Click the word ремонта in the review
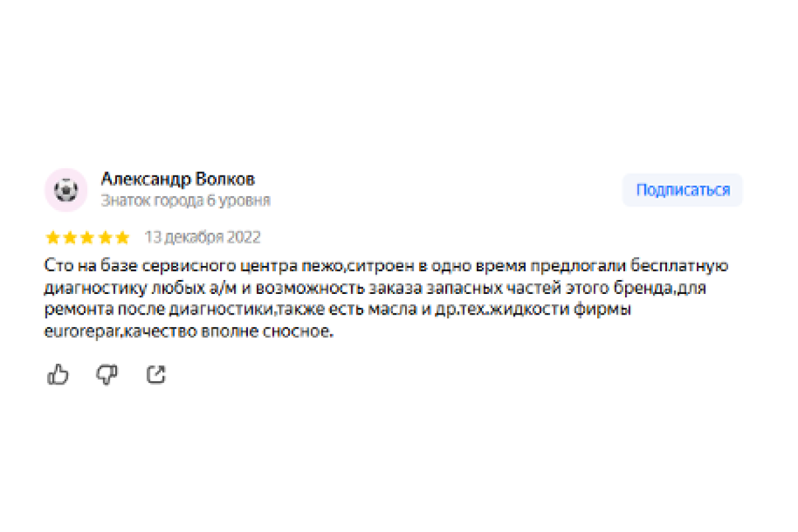The height and width of the screenshot is (532, 798). pyautogui.click(x=71, y=310)
